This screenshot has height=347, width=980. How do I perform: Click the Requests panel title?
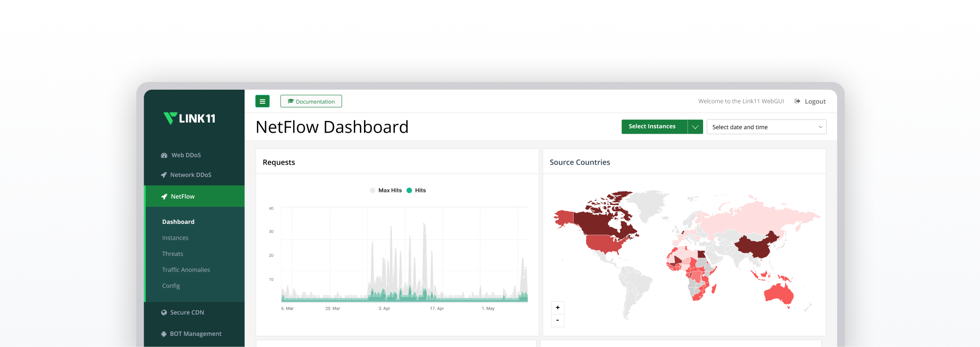[279, 162]
